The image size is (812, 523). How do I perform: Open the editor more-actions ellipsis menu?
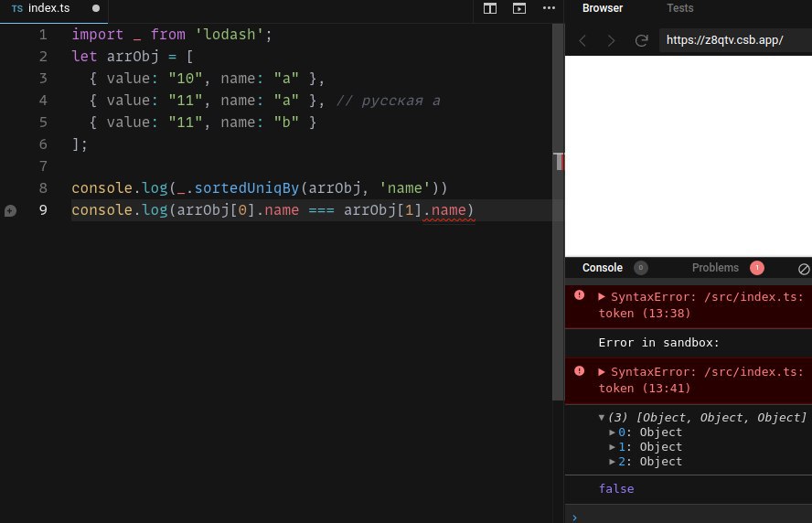pos(549,8)
